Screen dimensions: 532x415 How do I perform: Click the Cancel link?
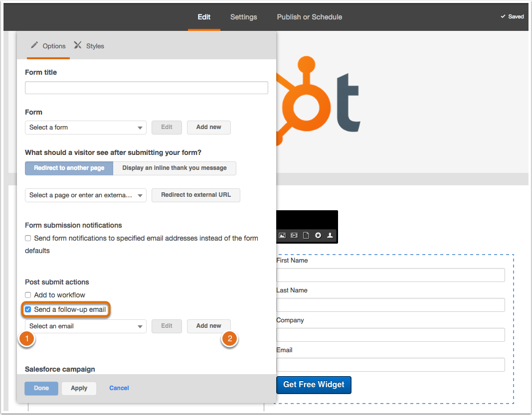[119, 388]
